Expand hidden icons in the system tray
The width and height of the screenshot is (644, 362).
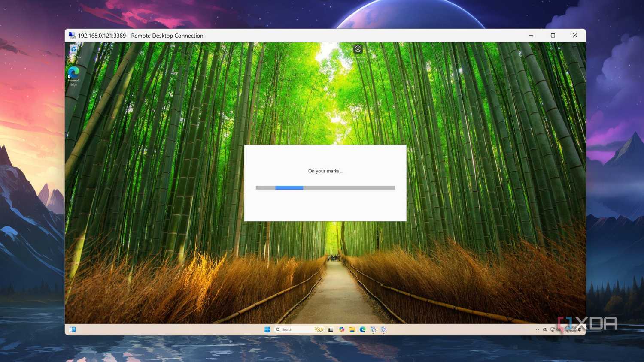coord(538,329)
